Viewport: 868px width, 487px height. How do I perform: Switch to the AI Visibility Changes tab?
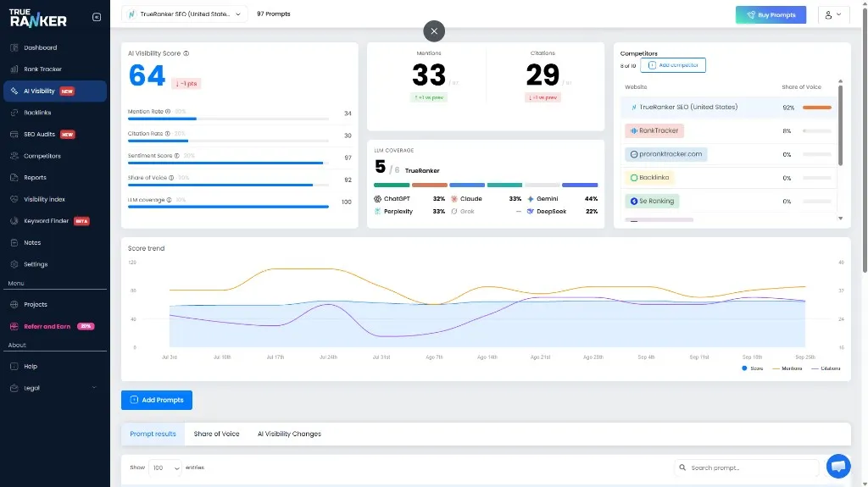point(289,434)
